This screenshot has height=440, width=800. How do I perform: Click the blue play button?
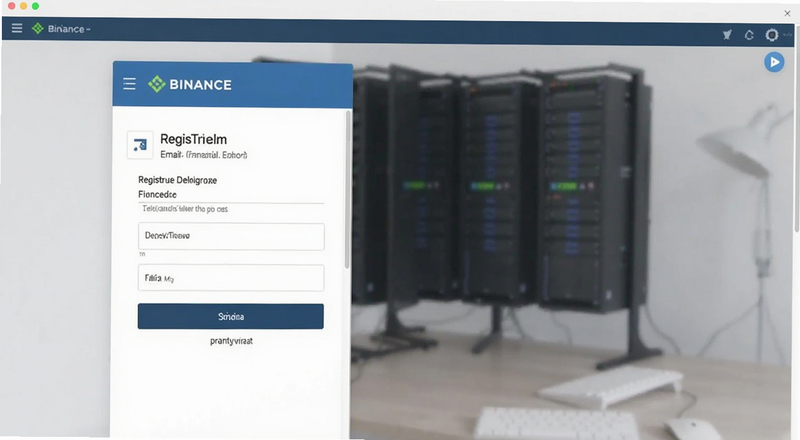point(774,62)
